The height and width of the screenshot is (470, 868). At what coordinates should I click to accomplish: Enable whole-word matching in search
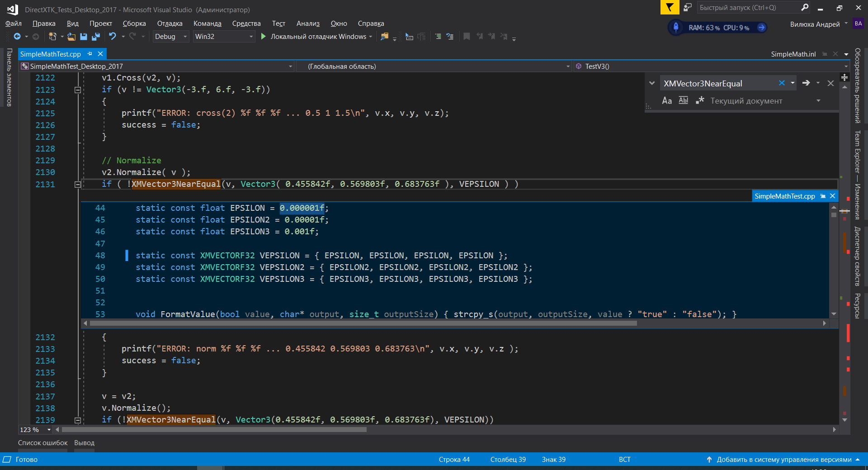click(683, 100)
